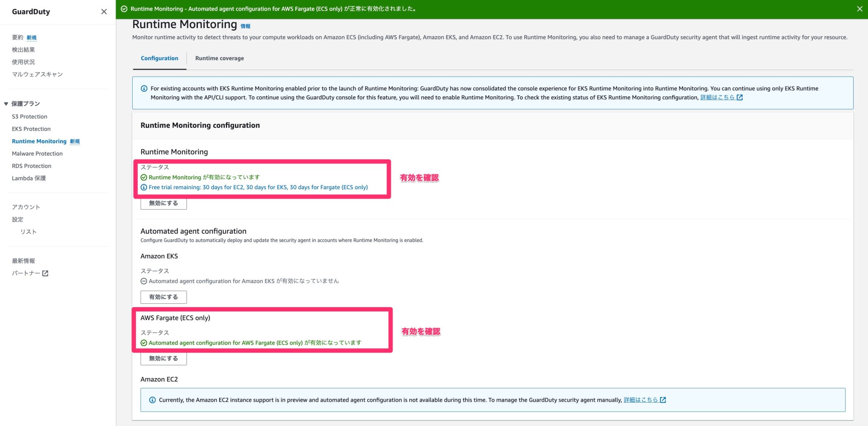The height and width of the screenshot is (426, 868).
Task: Click the disabled status icon under Amazon EKS
Action: [x=144, y=280]
